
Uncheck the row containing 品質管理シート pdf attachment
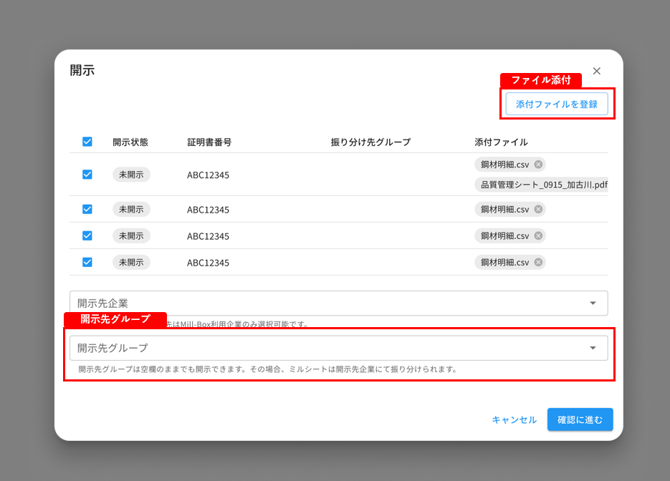pyautogui.click(x=87, y=174)
